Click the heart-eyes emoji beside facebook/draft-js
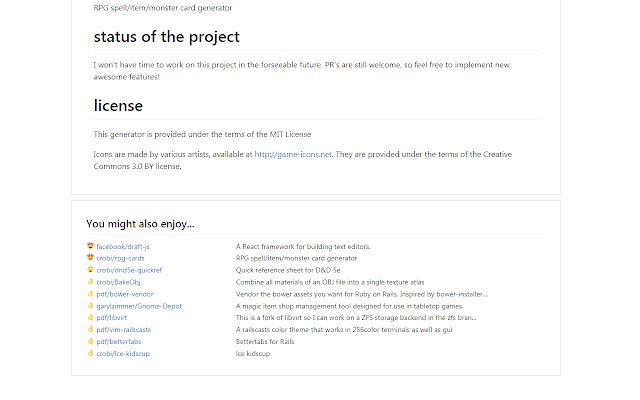Image resolution: width=640 pixels, height=400 pixels. (x=91, y=245)
